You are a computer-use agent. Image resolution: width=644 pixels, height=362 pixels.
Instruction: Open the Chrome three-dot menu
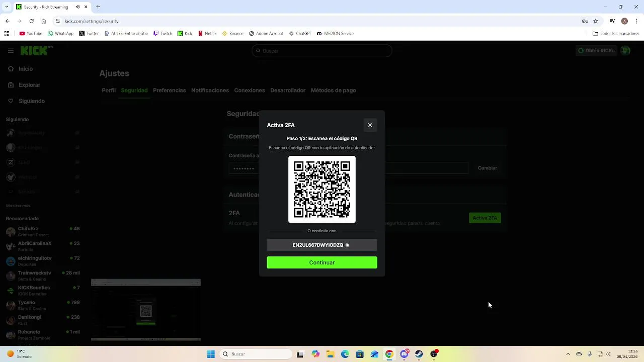636,21
